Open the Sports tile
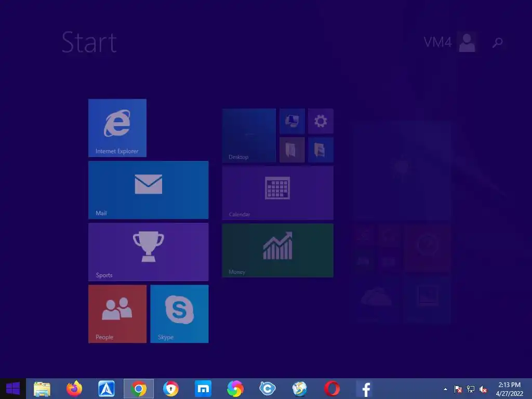Image resolution: width=532 pixels, height=399 pixels. (x=148, y=252)
